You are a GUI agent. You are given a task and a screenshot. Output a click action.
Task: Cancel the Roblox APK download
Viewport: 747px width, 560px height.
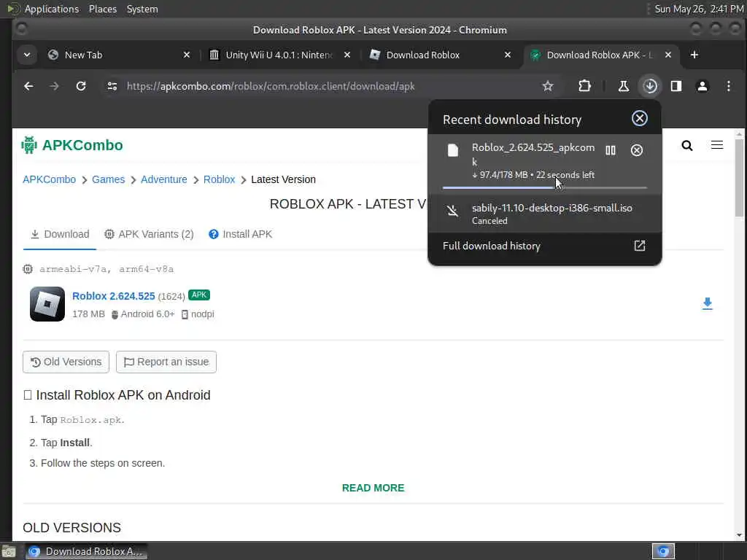tap(636, 150)
